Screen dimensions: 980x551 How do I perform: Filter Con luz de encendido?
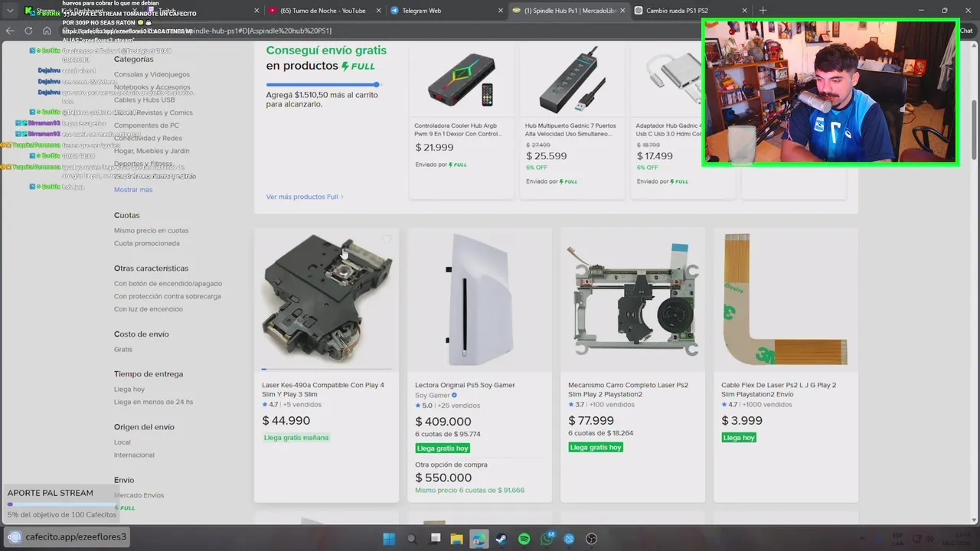tap(149, 309)
